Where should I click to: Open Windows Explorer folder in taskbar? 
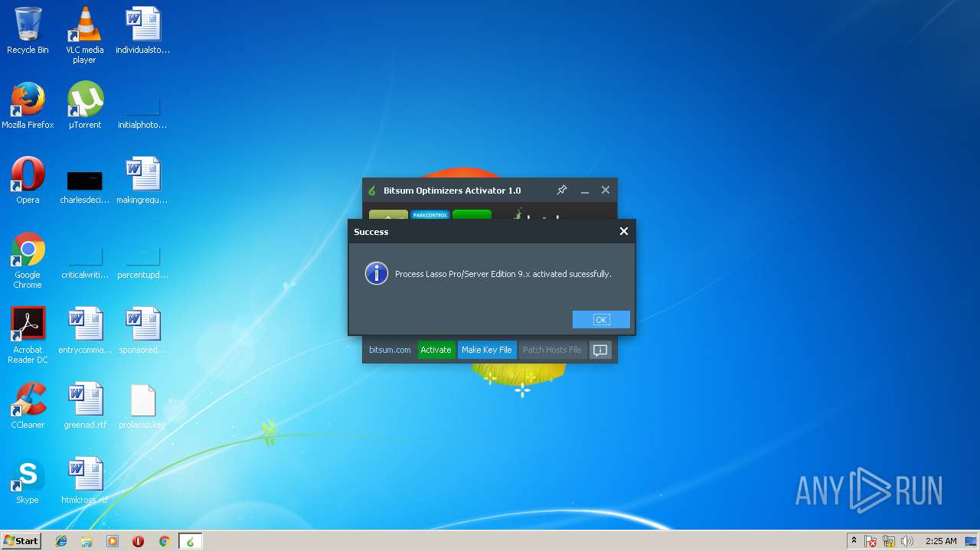point(87,541)
